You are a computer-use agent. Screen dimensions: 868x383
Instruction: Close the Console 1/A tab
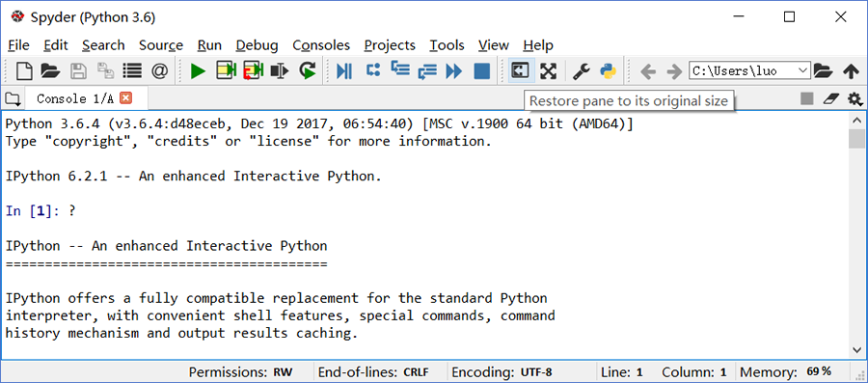(x=126, y=98)
